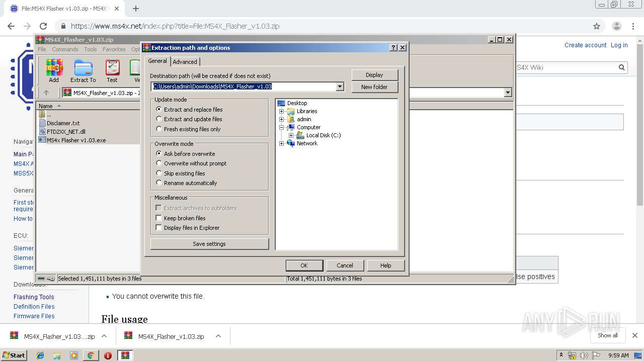The height and width of the screenshot is (362, 644).
Task: Select Rename automatically option
Action: [x=187, y=183]
